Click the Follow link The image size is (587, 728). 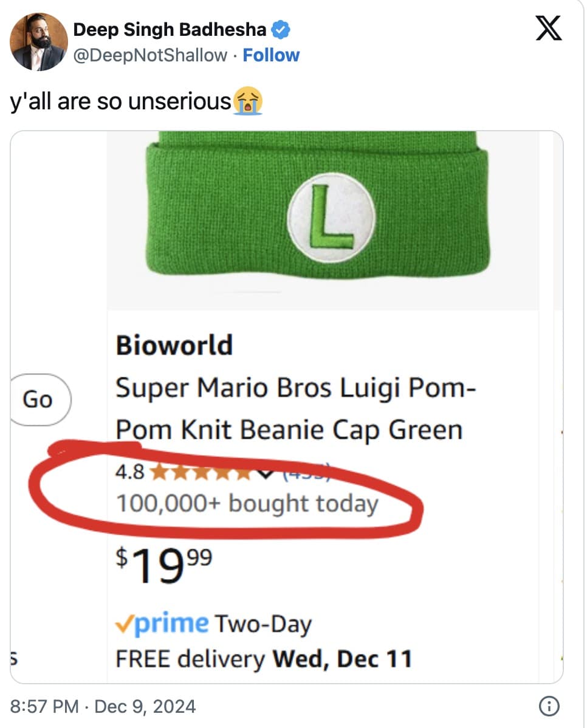pyautogui.click(x=271, y=55)
